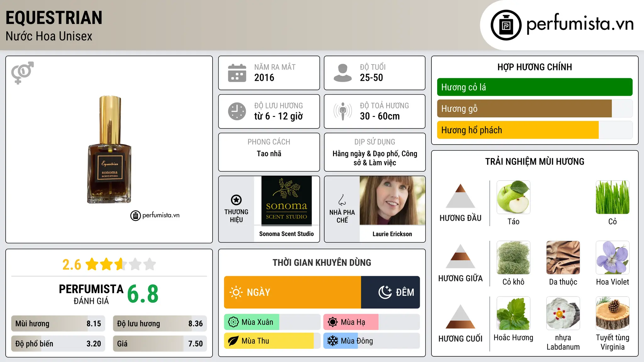Viewport: 644px width, 362px height.
Task: Select the green Hương cỏ lá accord bar
Action: pos(535,87)
